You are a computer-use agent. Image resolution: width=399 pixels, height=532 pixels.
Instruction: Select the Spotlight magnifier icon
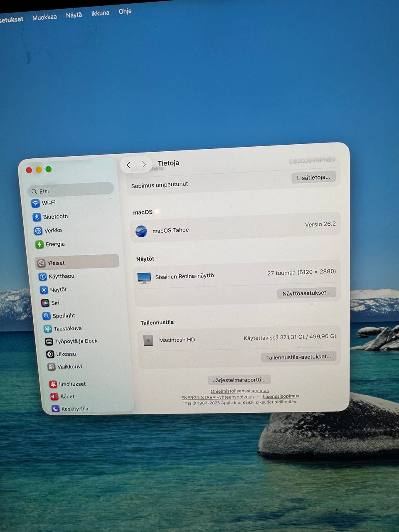coord(46,316)
